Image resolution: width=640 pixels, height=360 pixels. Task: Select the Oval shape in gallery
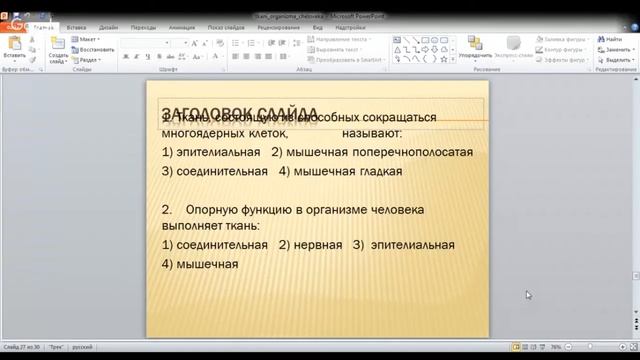point(435,40)
